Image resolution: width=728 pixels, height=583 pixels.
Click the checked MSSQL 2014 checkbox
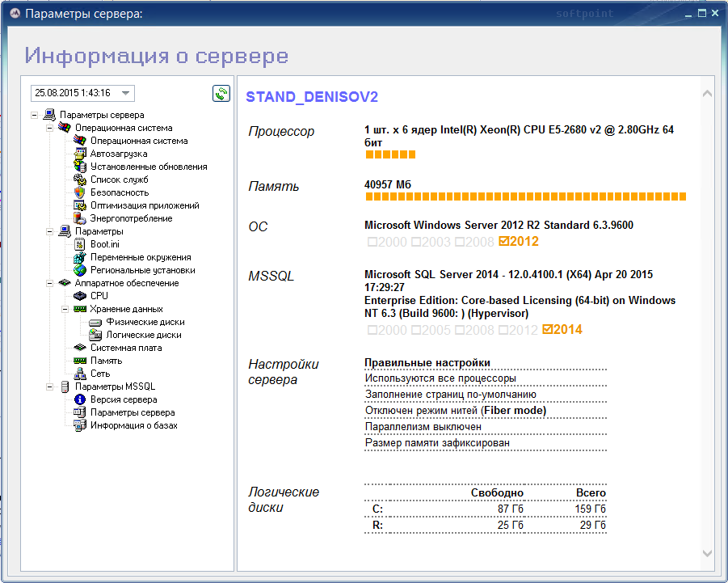(x=547, y=329)
